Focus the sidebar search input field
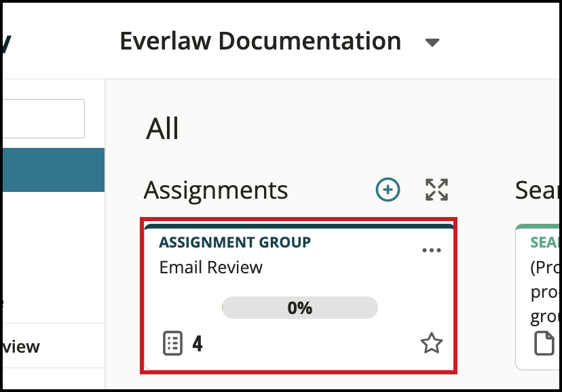 point(43,119)
